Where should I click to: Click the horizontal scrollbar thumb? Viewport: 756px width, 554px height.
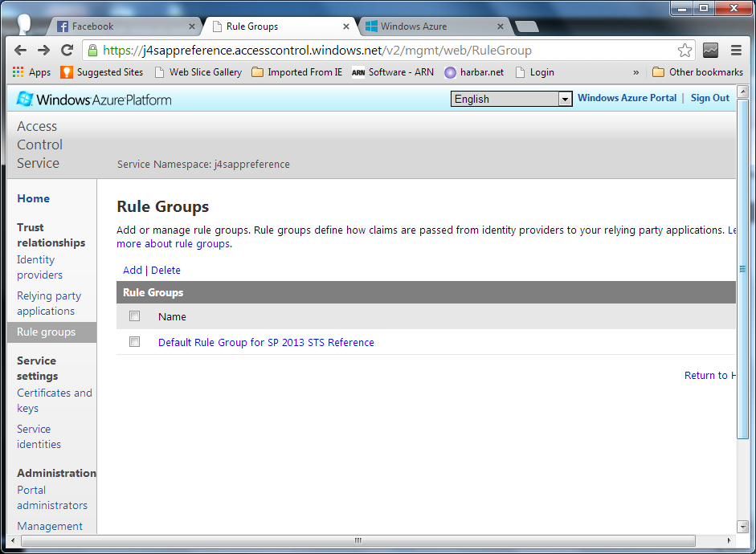tap(358, 540)
